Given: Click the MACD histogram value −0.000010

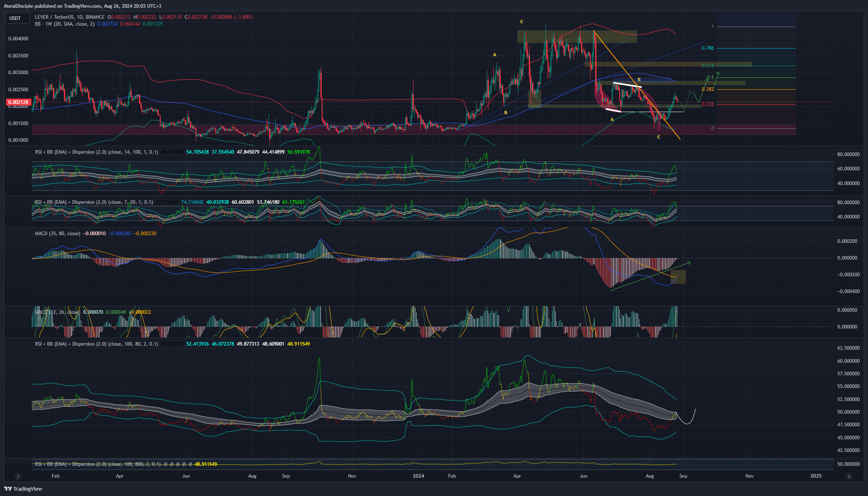Looking at the screenshot, I should 95,234.
